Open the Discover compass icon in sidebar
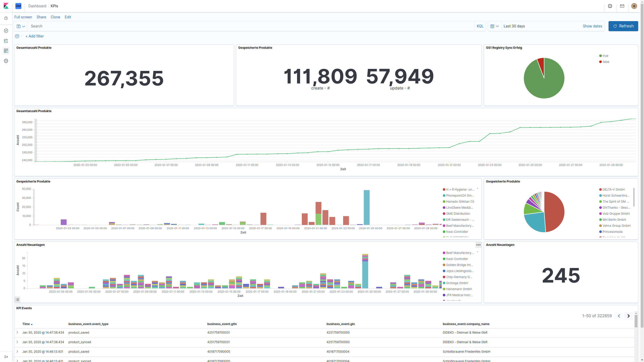This screenshot has height=362, width=644. pos(6,31)
